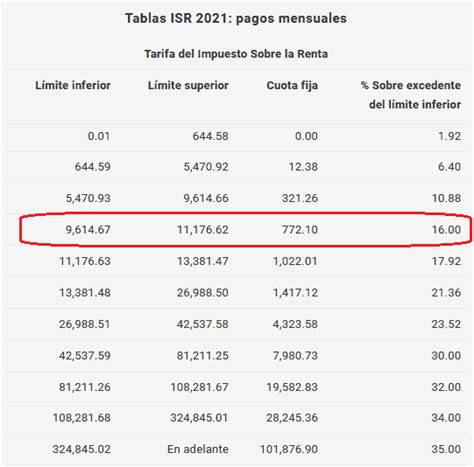Select the lower limit value 0.01
Image resolution: width=474 pixels, height=467 pixels.
[x=99, y=136]
